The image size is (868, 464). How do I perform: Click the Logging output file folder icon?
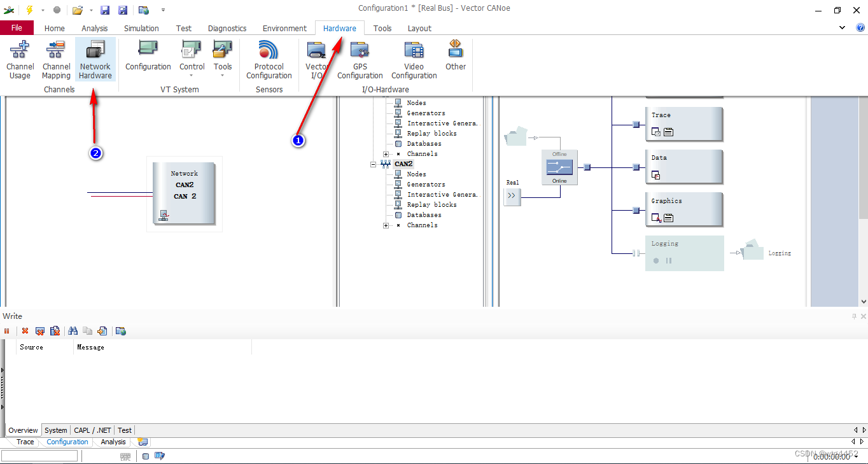pyautogui.click(x=753, y=250)
